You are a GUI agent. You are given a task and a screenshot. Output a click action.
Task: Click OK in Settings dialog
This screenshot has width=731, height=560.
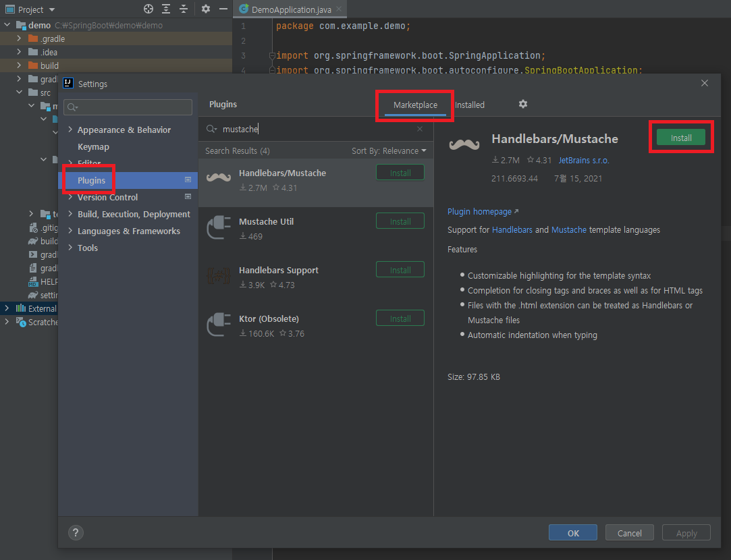click(573, 532)
